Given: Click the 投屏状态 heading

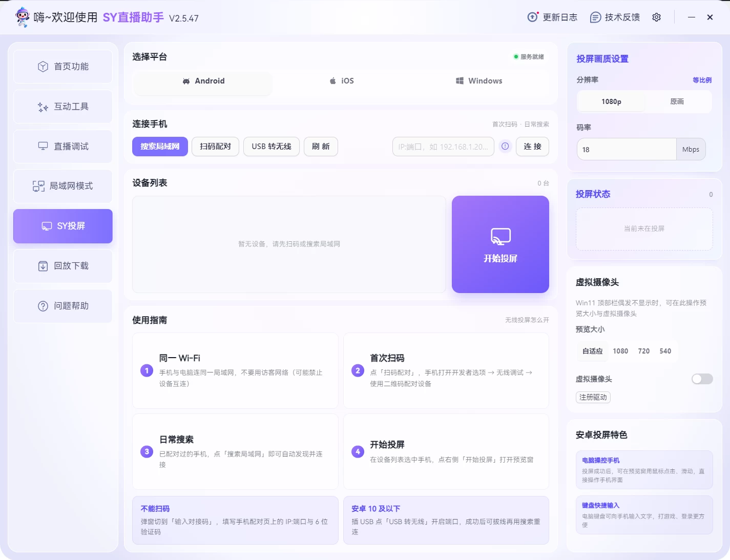Looking at the screenshot, I should tap(593, 194).
